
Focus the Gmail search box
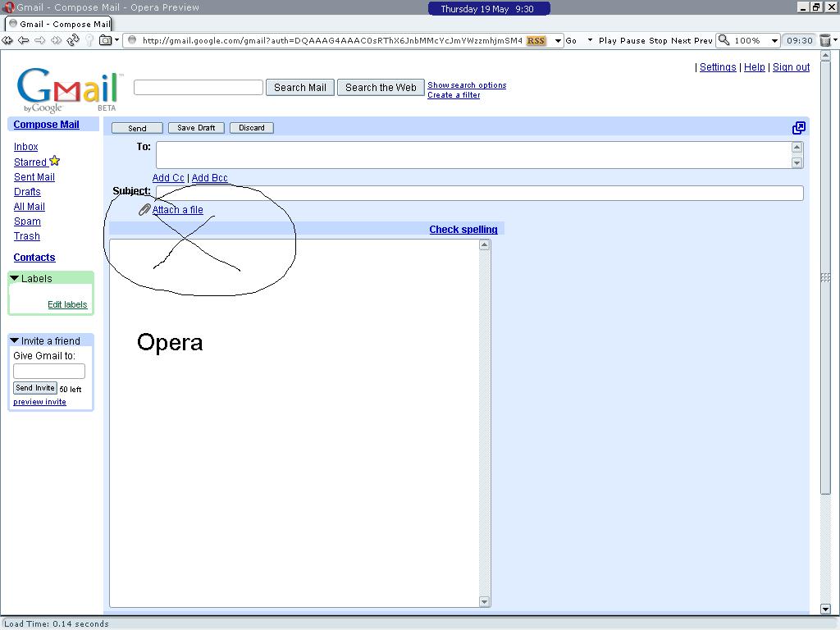click(x=199, y=87)
